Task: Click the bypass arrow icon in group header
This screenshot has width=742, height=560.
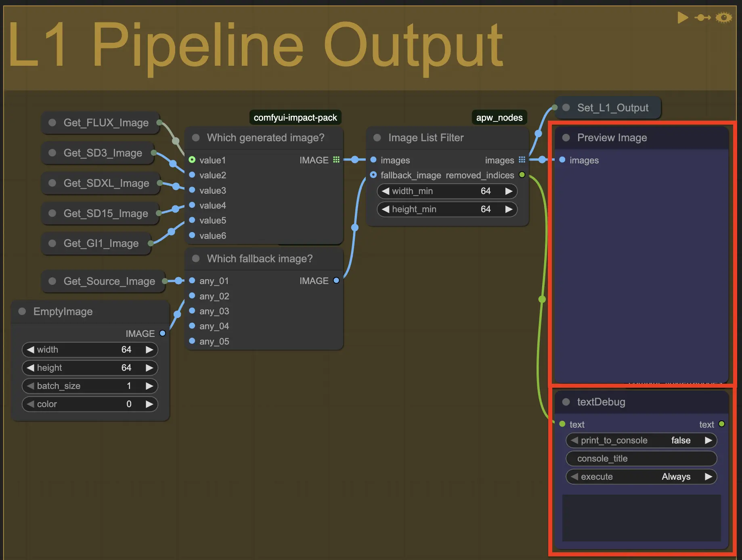Action: (x=702, y=18)
